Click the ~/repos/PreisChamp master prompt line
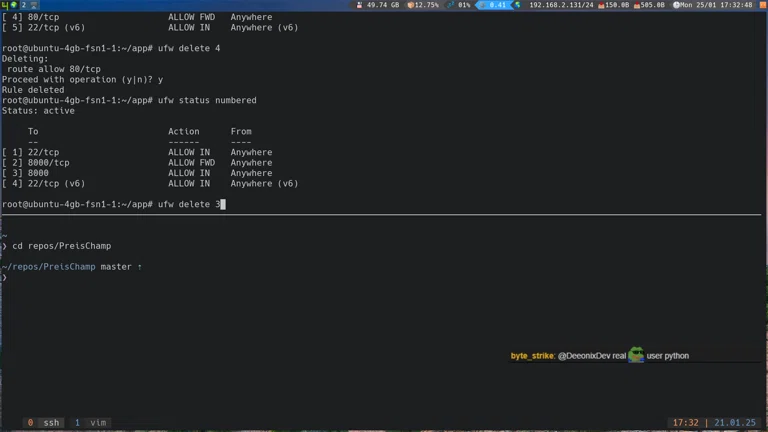This screenshot has width=768, height=432. coord(70,267)
